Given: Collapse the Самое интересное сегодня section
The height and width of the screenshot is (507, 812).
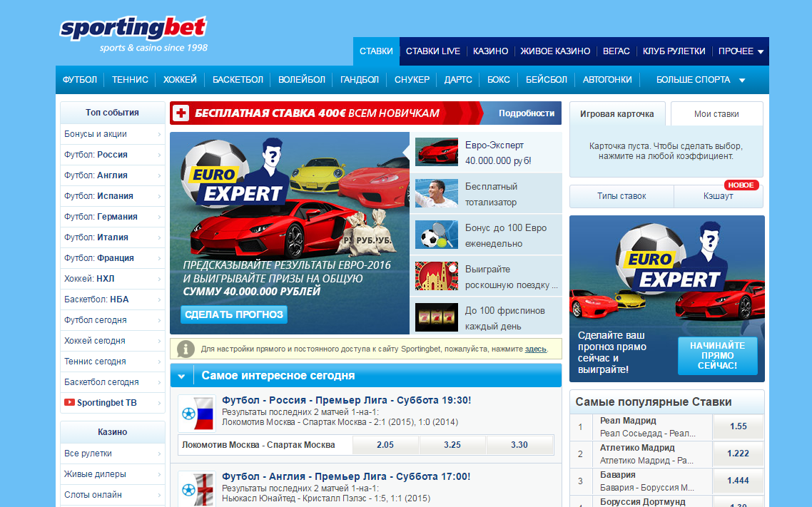Looking at the screenshot, I should tap(182, 376).
